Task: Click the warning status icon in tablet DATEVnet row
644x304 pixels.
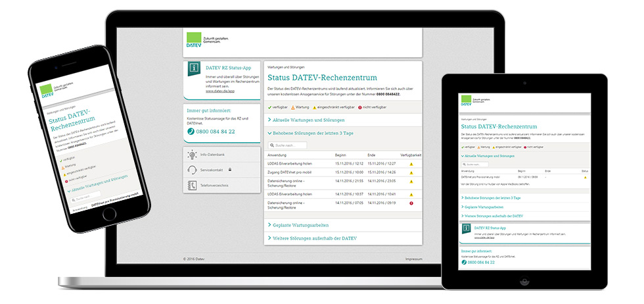Action: [586, 177]
